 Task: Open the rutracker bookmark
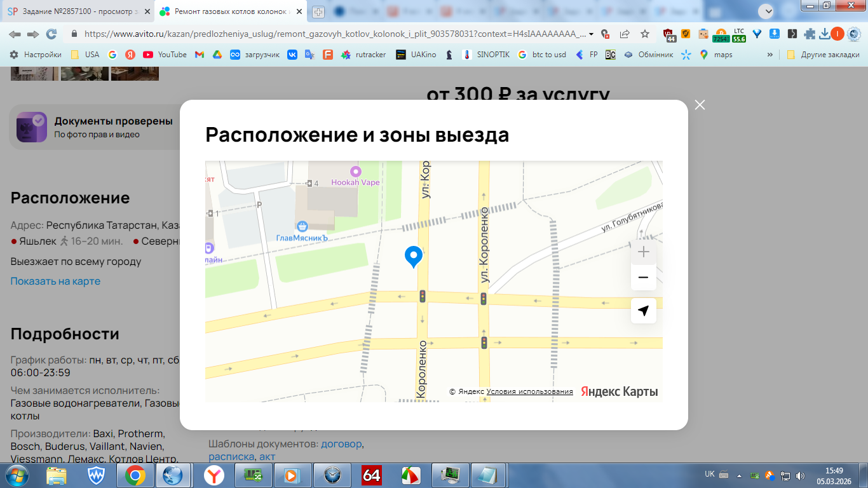point(363,55)
